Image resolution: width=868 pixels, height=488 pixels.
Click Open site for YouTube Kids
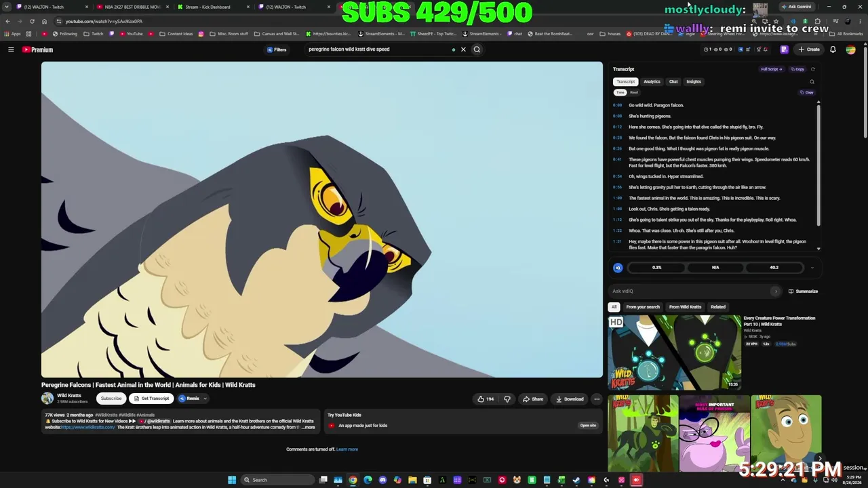(x=588, y=426)
